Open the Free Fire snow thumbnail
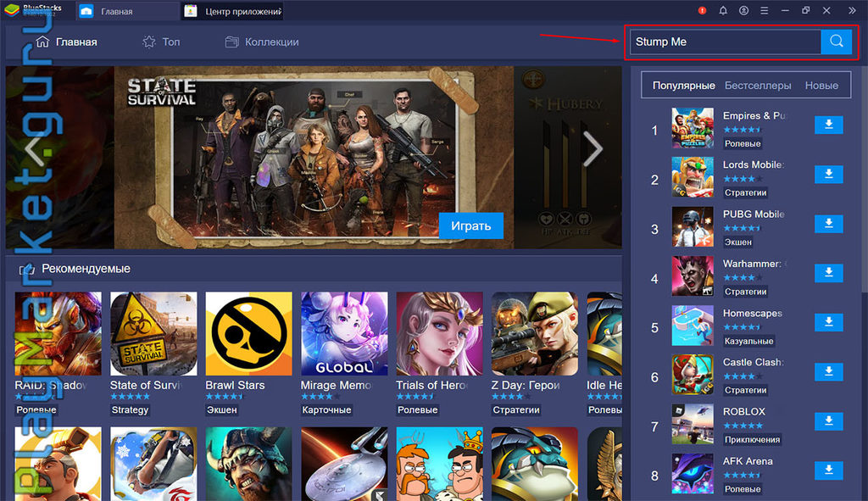This screenshot has height=501, width=868. (153, 464)
